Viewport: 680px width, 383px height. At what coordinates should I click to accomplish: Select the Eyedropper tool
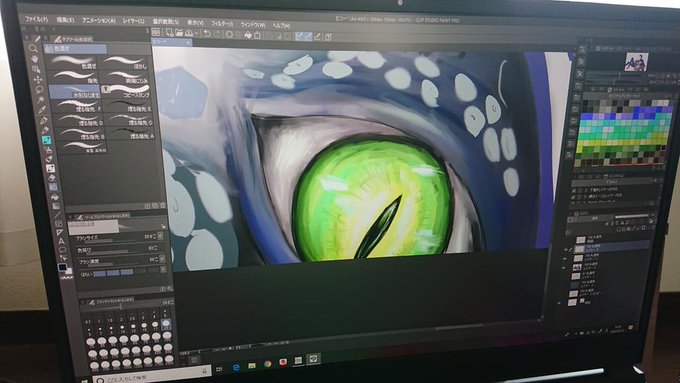point(42,110)
